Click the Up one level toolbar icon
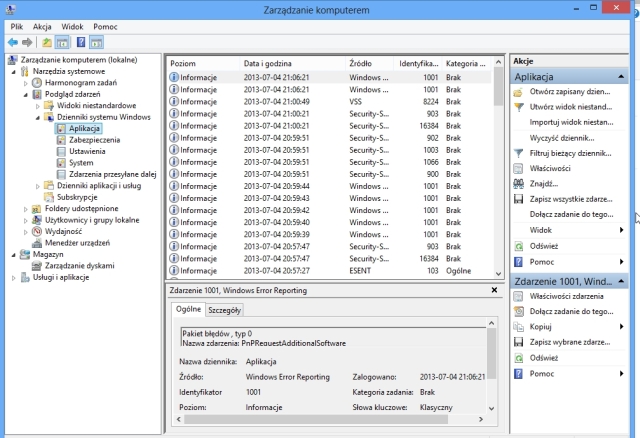 (x=46, y=42)
